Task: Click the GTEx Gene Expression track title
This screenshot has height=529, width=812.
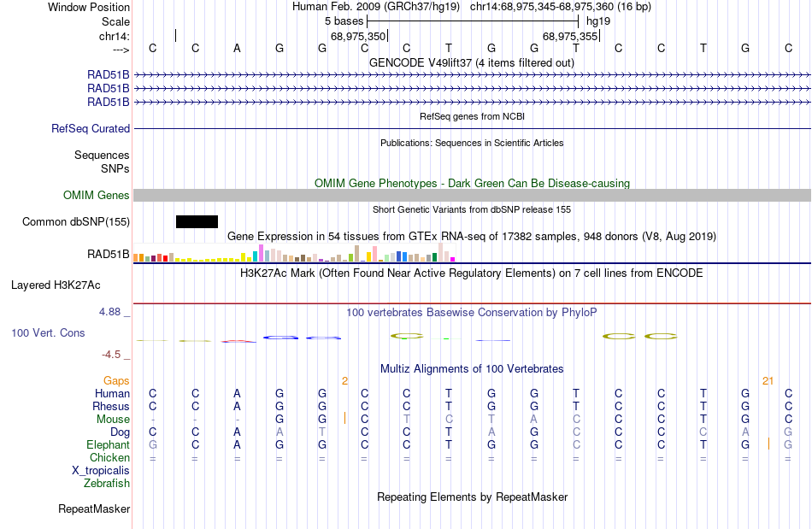Action: pyautogui.click(x=472, y=236)
